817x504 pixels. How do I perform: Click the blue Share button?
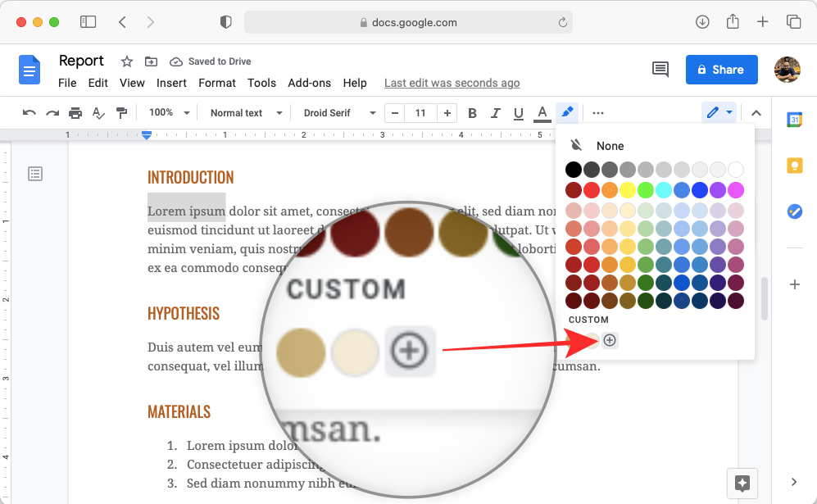point(721,70)
